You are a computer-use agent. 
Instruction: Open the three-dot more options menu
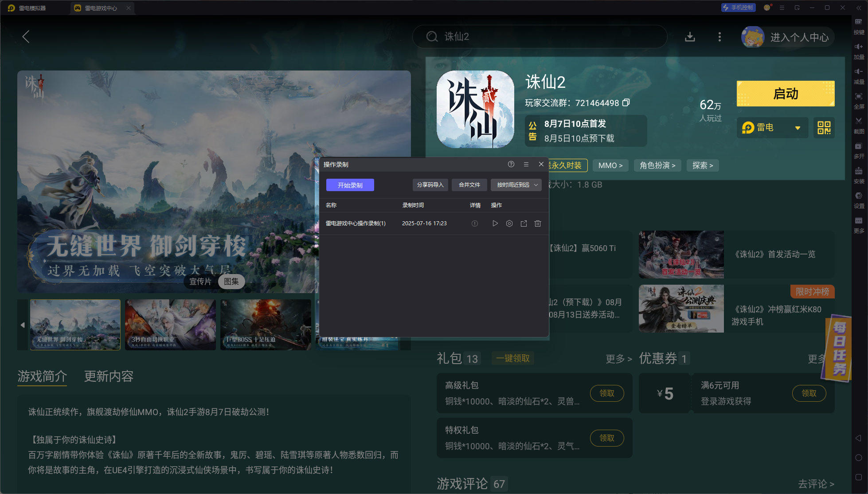pos(719,37)
